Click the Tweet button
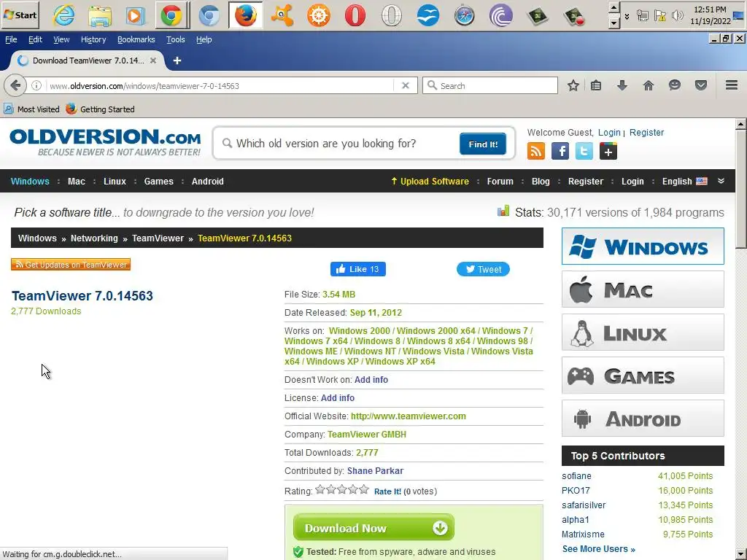Screen dimensions: 747x560 (483, 269)
